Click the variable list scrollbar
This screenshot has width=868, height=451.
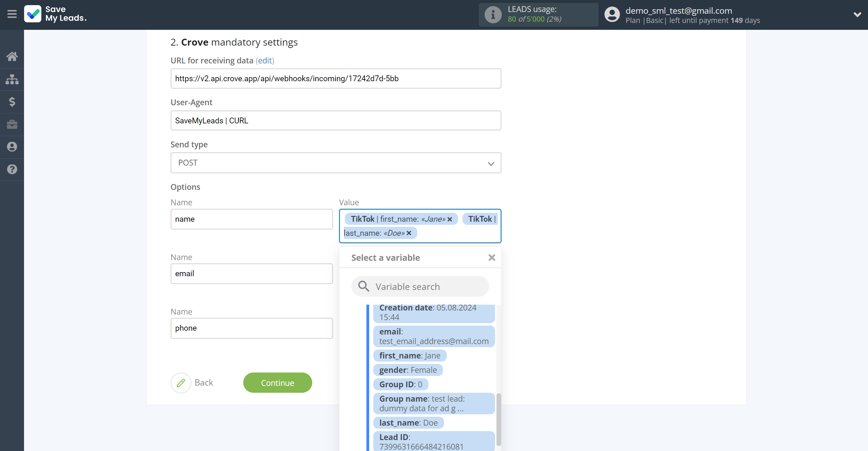pos(498,419)
